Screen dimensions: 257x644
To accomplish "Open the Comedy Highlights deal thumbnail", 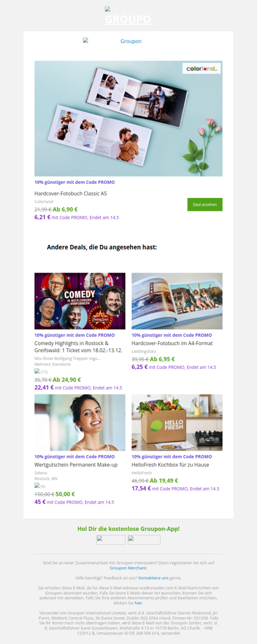I will [x=80, y=301].
